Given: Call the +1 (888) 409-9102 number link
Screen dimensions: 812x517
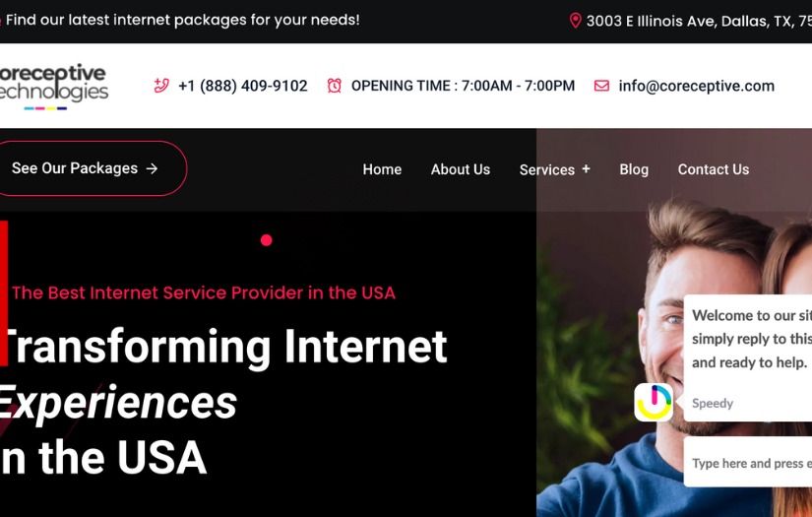Looking at the screenshot, I should (x=243, y=86).
